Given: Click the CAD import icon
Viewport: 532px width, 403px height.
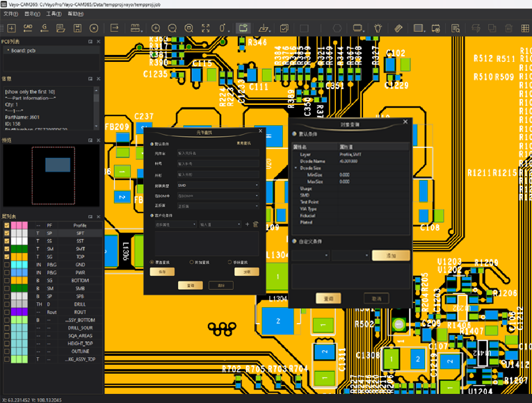Looking at the screenshot, I should tap(28, 28).
